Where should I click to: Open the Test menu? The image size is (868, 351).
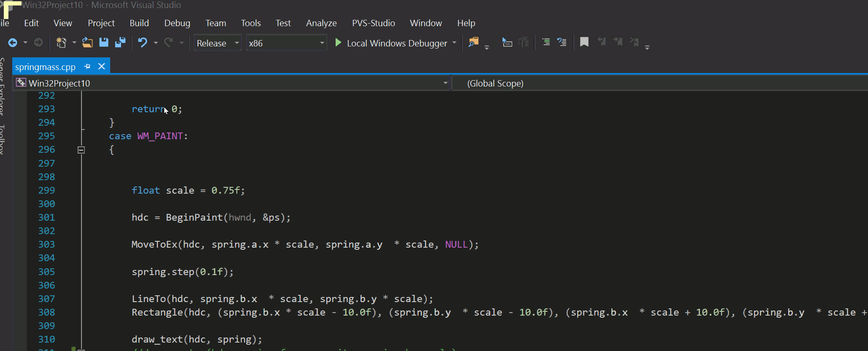[x=283, y=23]
